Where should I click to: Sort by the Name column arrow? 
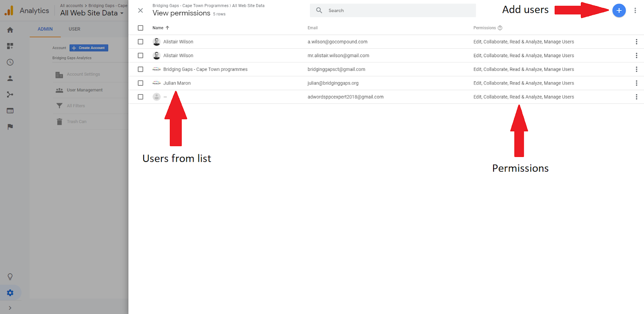(x=167, y=28)
